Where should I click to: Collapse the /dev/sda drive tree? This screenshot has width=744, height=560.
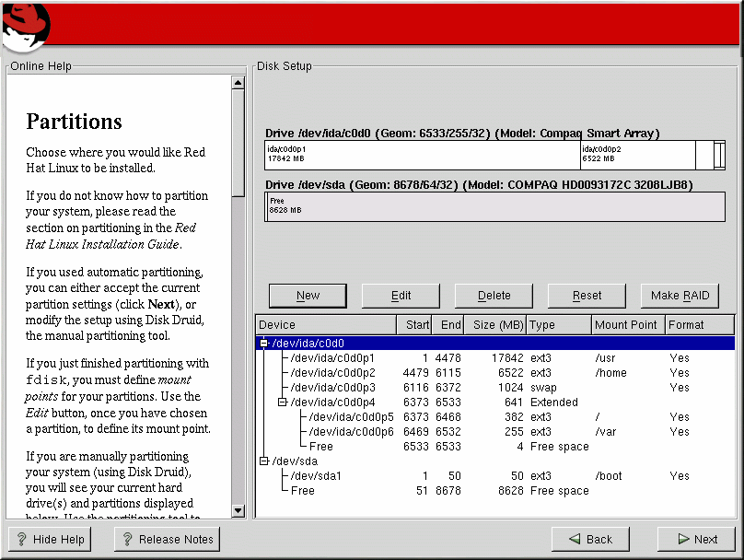click(x=264, y=461)
